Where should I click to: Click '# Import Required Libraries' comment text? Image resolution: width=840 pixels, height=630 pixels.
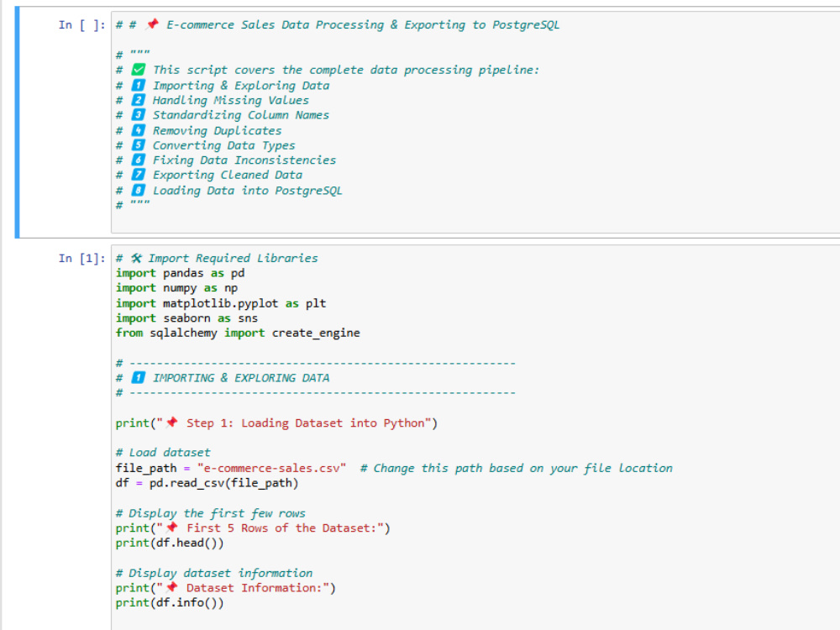(217, 258)
